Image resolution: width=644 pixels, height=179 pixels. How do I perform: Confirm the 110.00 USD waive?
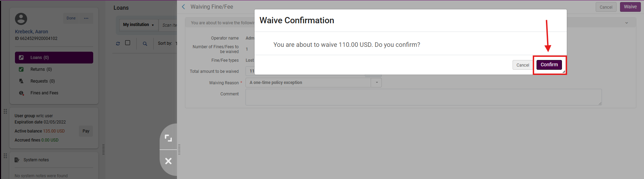pos(549,65)
